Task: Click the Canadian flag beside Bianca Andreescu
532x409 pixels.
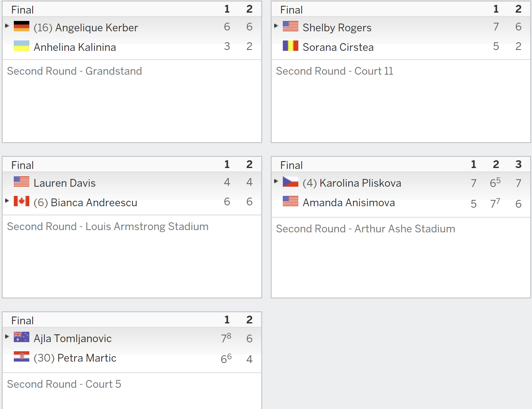Action: [x=22, y=201]
